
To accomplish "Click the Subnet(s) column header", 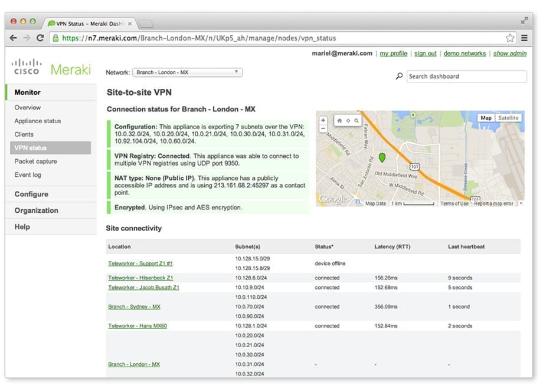I will (x=248, y=246).
